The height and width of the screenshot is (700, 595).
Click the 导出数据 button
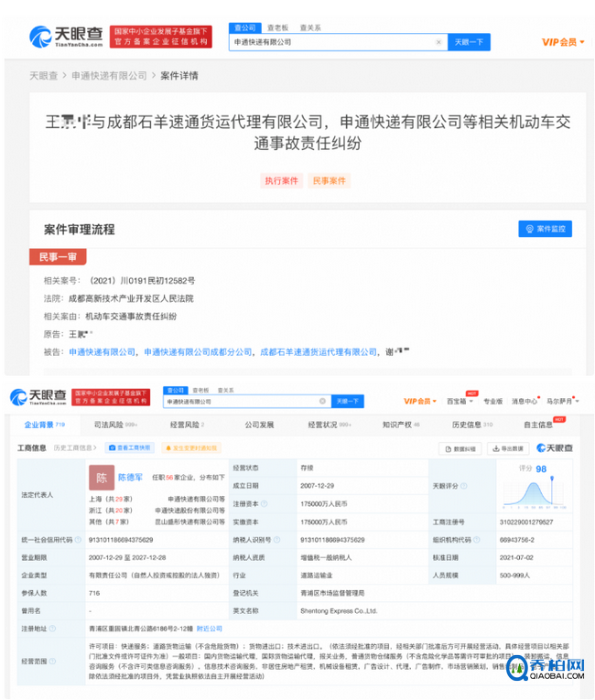pyautogui.click(x=508, y=448)
